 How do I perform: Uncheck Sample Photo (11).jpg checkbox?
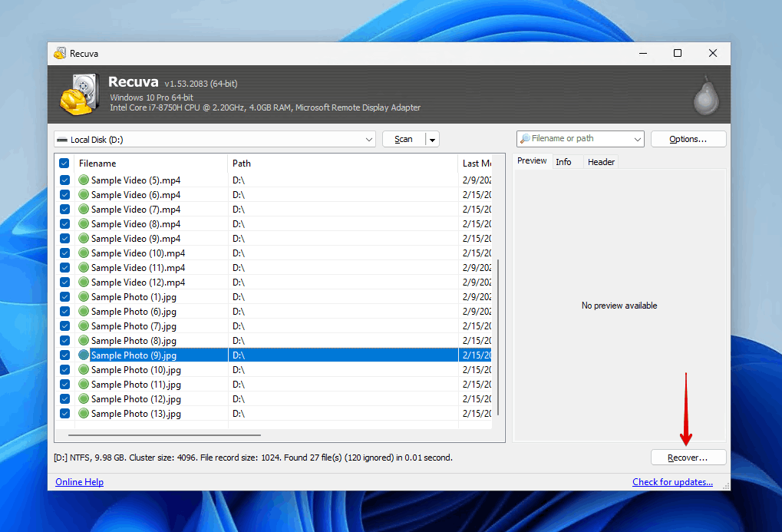[64, 385]
